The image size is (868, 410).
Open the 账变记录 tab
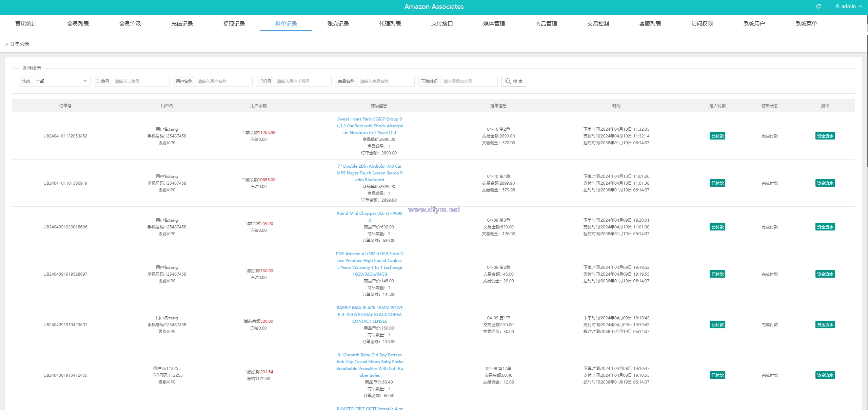[x=338, y=23]
